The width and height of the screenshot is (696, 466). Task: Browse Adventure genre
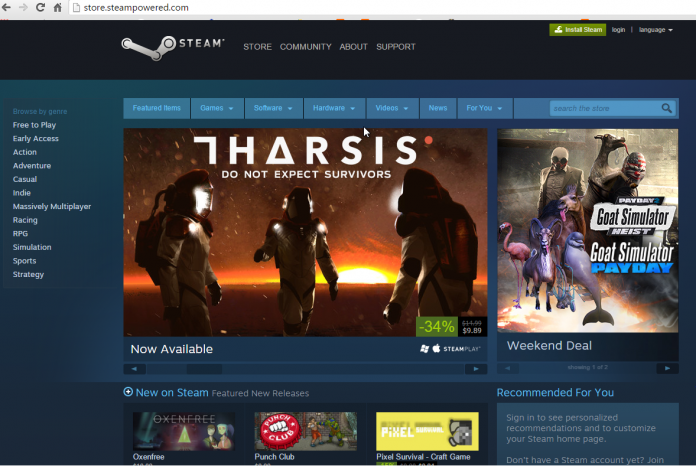[x=32, y=166]
